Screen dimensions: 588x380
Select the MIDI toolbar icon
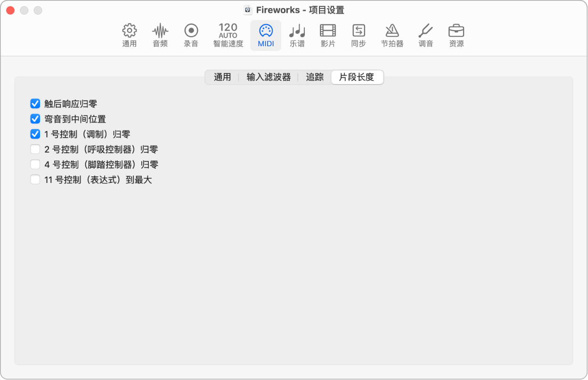(x=266, y=36)
